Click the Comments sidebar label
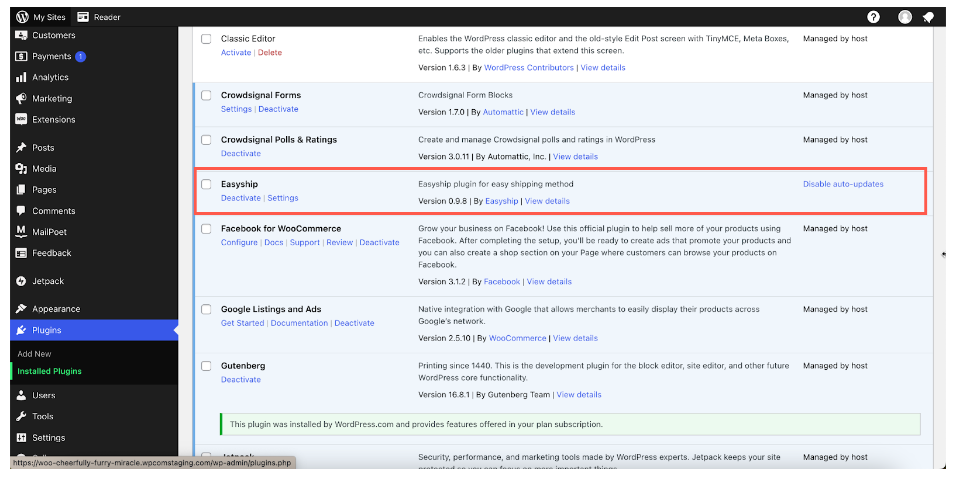Screen dimensions: 956x483 (x=54, y=211)
